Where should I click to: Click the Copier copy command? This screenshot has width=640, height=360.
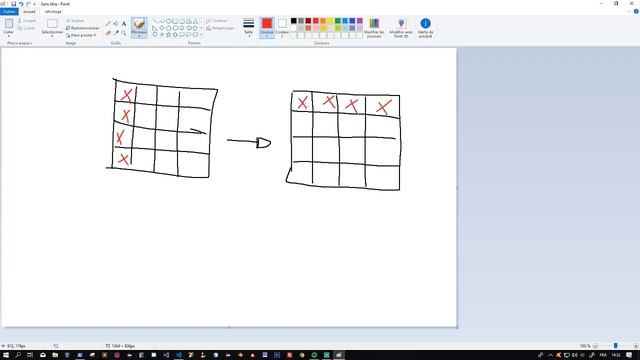pyautogui.click(x=26, y=28)
